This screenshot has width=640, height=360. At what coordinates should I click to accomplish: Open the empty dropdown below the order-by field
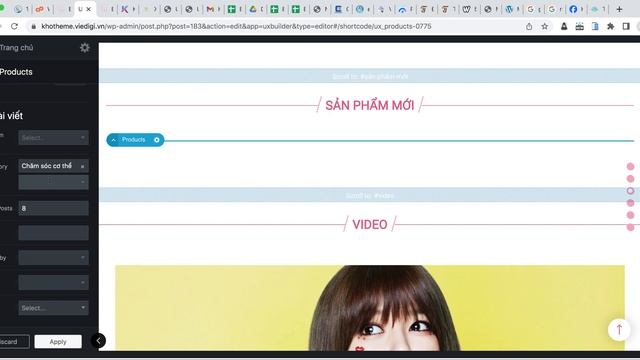point(53,282)
